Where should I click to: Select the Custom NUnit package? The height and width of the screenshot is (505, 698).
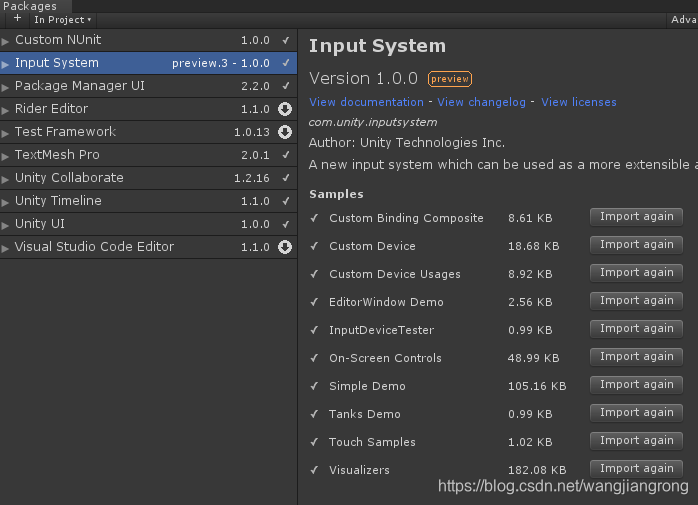[x=148, y=40]
